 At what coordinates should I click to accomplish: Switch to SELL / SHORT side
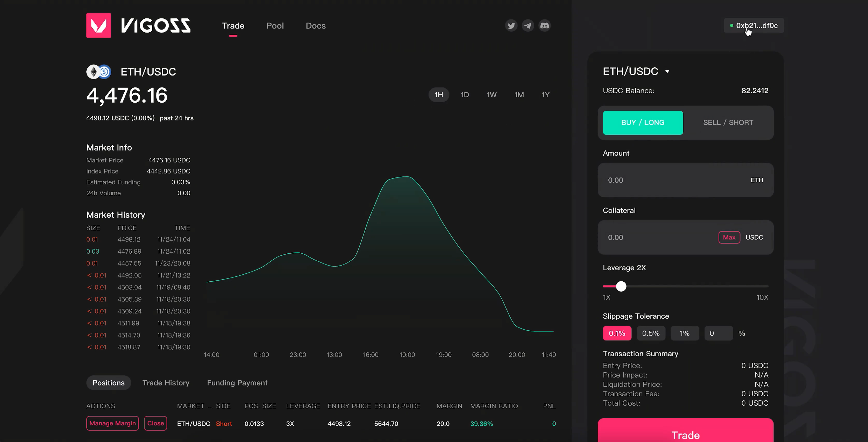[x=728, y=123]
